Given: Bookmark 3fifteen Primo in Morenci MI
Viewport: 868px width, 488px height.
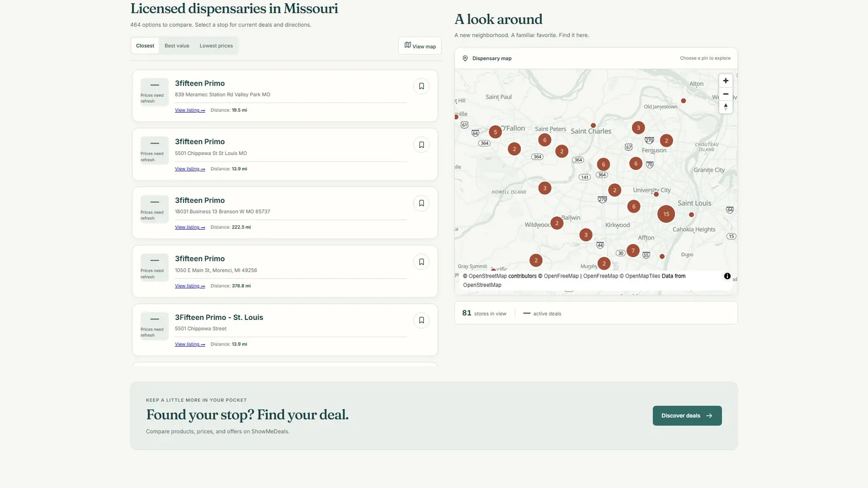Looking at the screenshot, I should point(422,262).
